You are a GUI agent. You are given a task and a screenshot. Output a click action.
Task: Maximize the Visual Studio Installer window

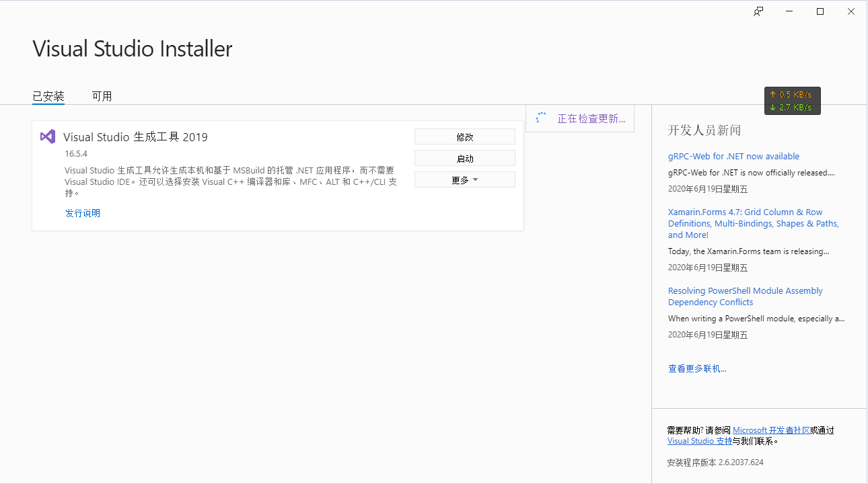820,11
